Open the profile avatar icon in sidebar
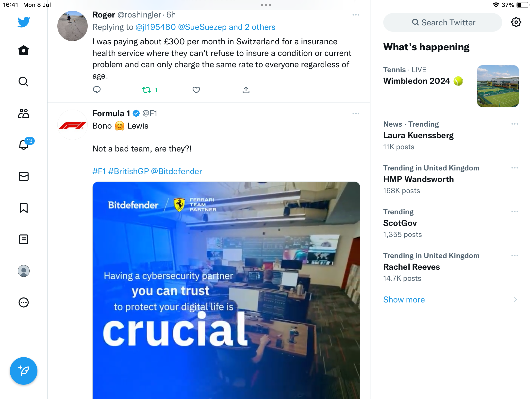 [x=24, y=271]
